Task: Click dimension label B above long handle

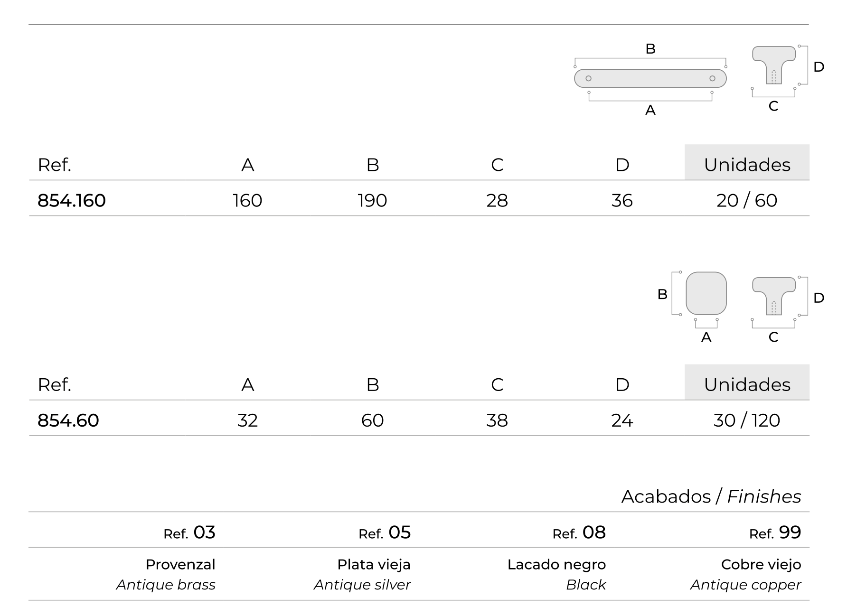Action: tap(650, 49)
